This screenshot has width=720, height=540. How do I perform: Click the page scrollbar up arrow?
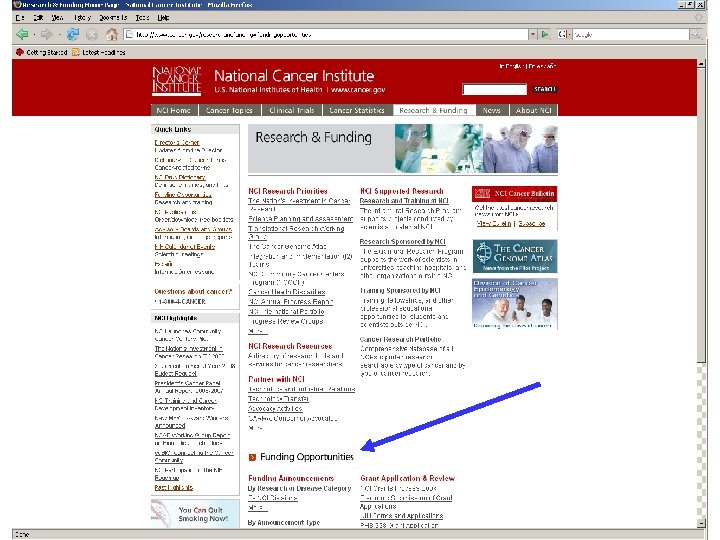[x=701, y=64]
